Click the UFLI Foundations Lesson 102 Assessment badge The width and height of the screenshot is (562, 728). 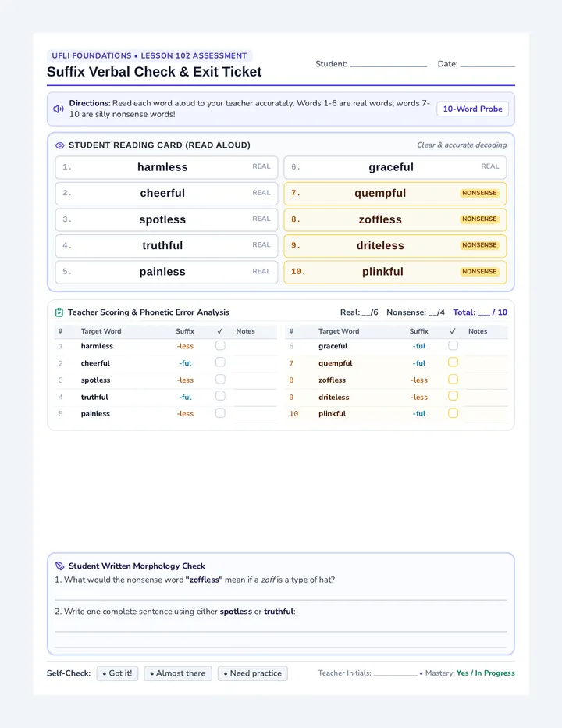click(x=149, y=55)
